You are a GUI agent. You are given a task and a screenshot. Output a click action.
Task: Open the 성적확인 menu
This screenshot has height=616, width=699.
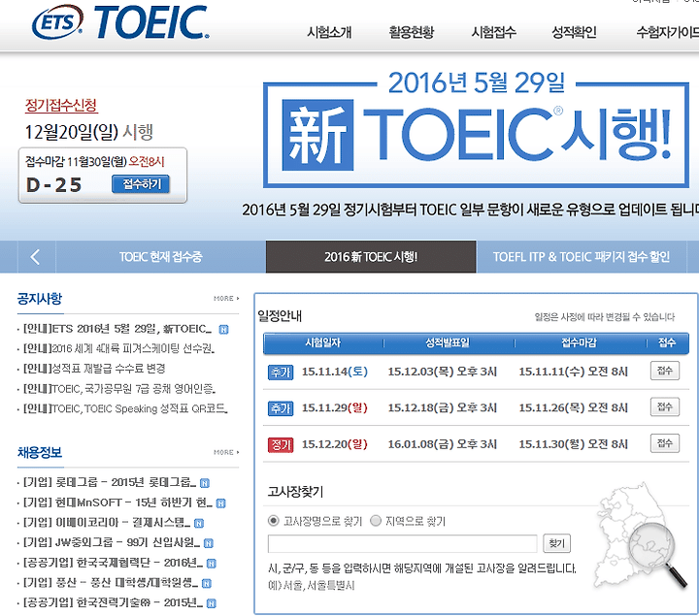(574, 32)
